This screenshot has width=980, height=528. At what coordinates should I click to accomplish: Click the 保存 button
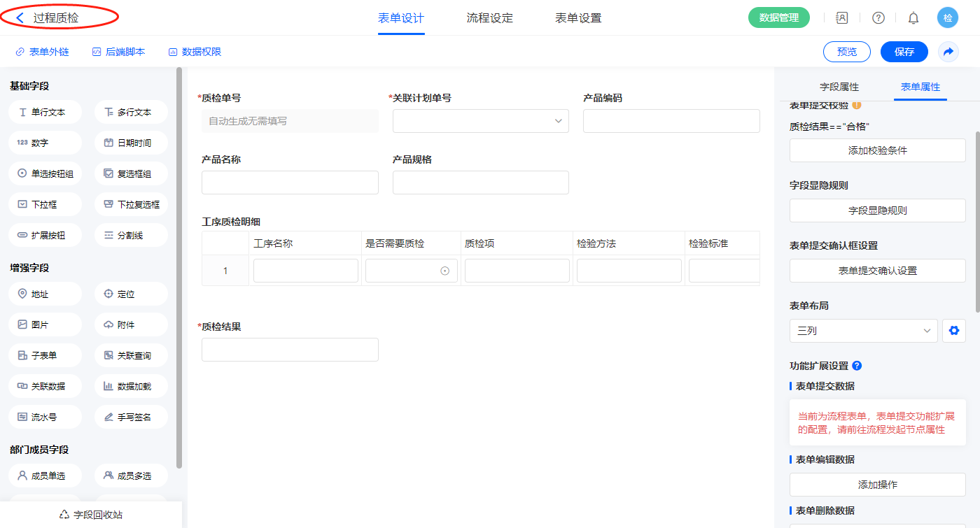[904, 52]
